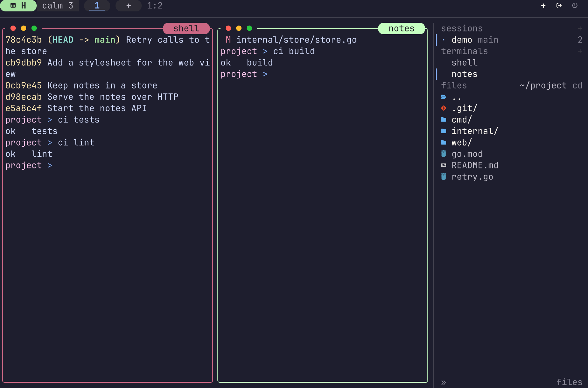Click the git icon beside .git/

[x=443, y=108]
